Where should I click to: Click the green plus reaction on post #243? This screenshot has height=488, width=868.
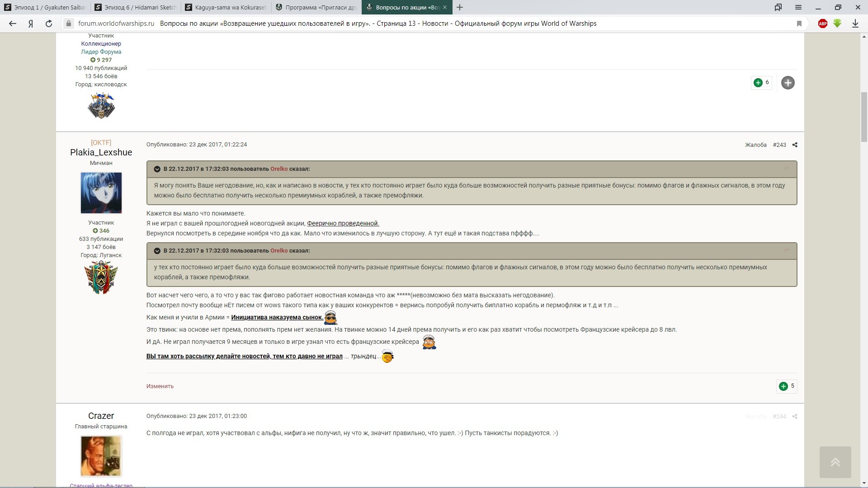tap(783, 386)
